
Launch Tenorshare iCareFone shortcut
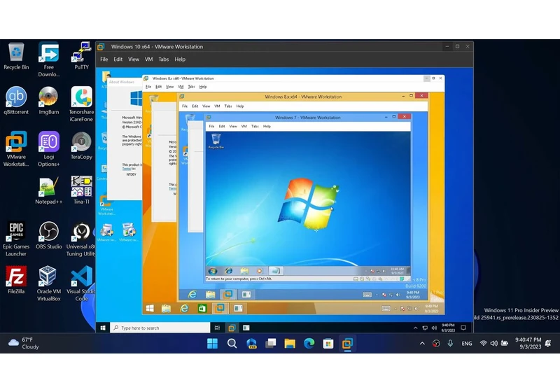point(81,104)
